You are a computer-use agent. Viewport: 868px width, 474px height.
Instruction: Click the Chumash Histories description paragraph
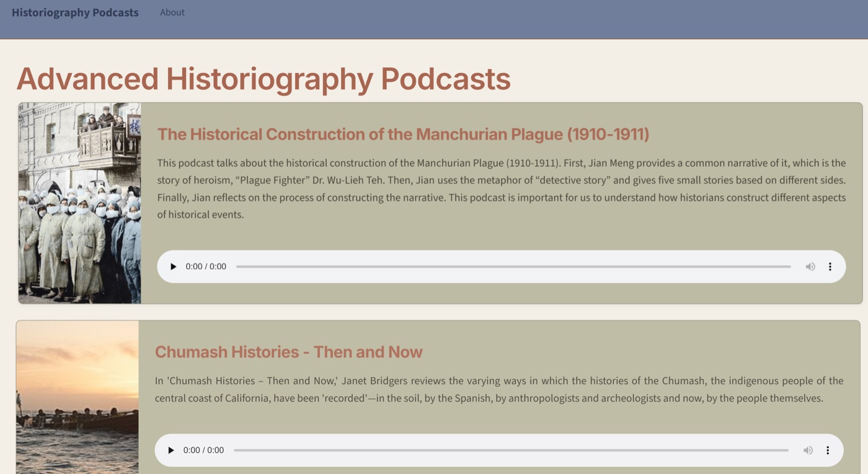click(x=499, y=390)
